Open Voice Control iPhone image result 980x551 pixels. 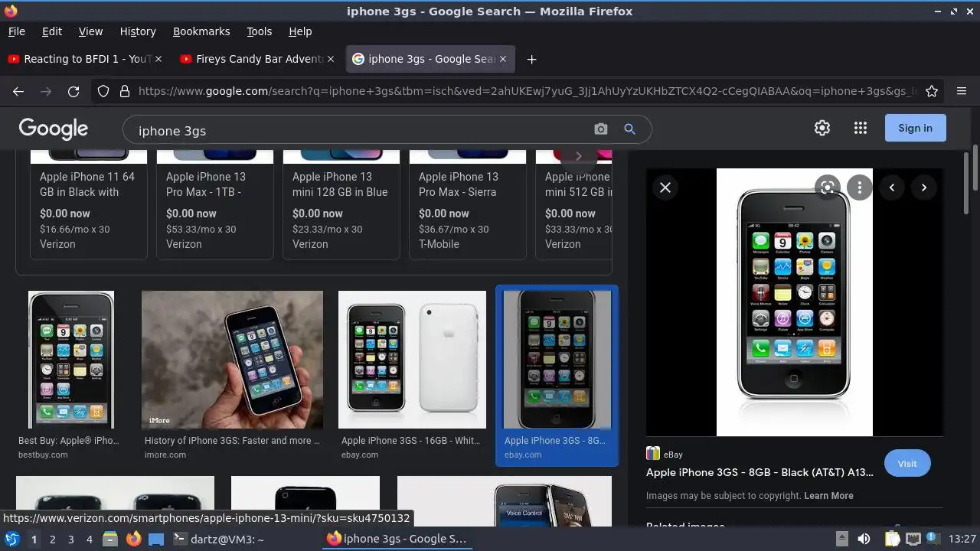[505, 500]
